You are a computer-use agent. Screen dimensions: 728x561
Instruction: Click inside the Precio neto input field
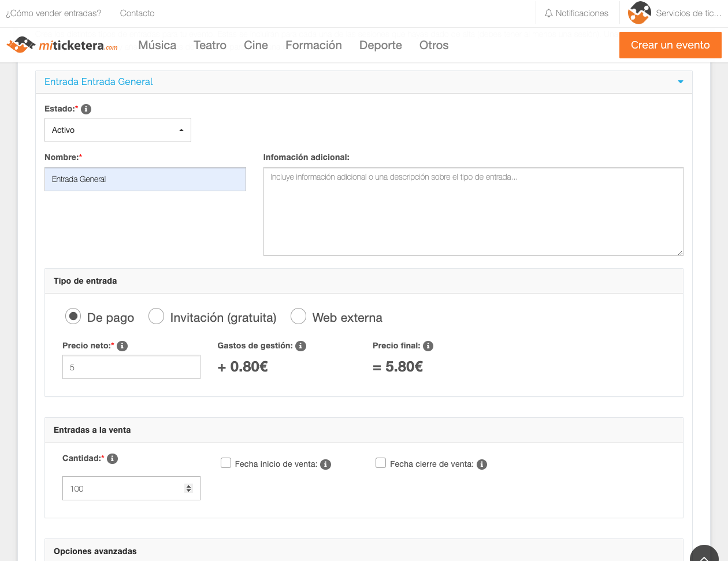131,367
